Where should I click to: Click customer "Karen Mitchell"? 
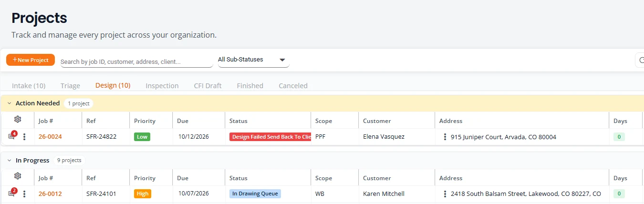pos(384,194)
